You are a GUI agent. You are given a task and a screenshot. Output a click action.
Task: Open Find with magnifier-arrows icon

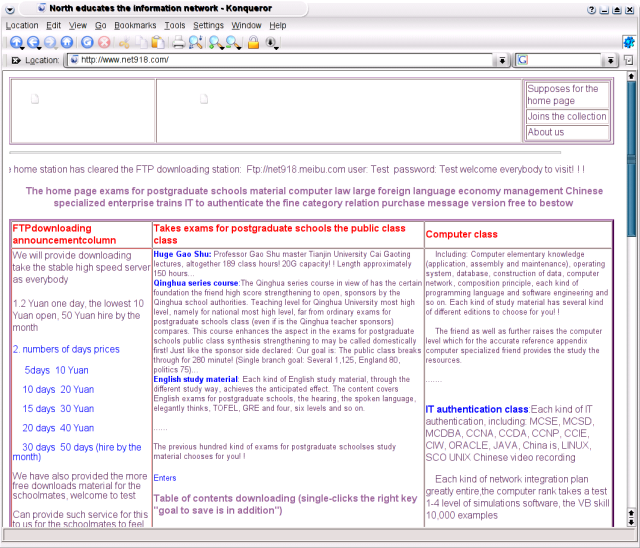[x=196, y=42]
